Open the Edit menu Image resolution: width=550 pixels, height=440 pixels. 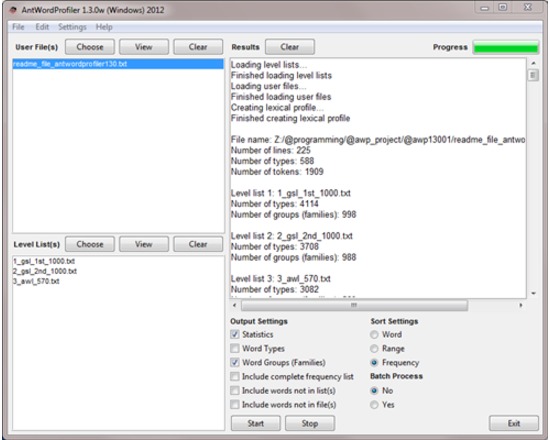pos(42,27)
